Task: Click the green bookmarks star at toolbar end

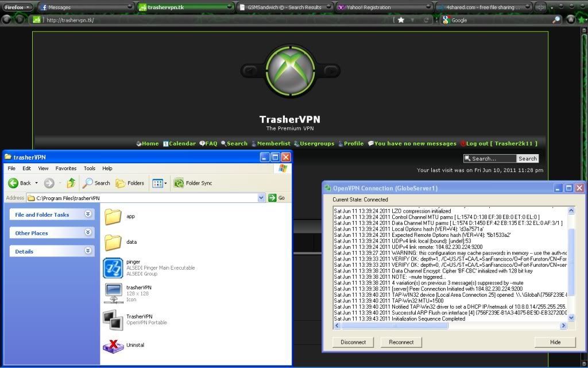Action: [582, 20]
